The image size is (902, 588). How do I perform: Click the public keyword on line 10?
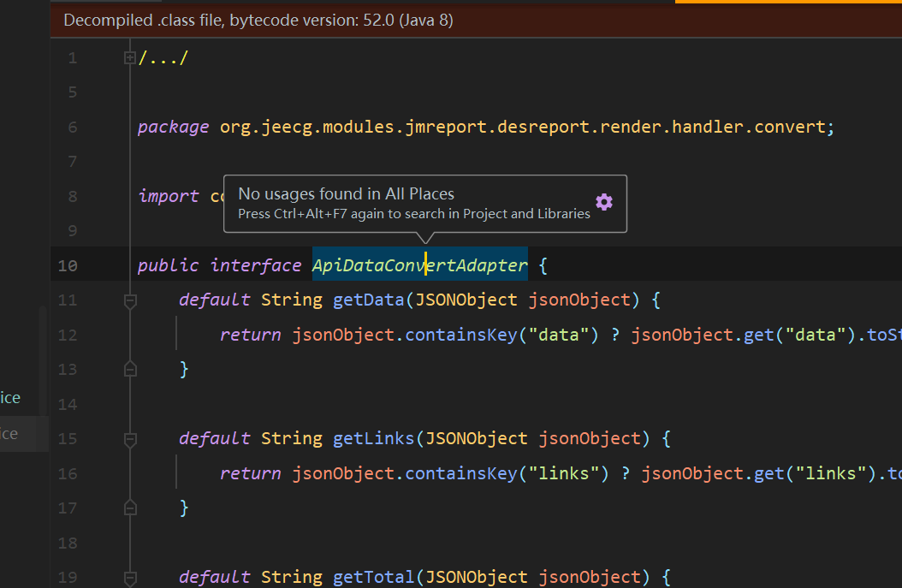click(x=168, y=265)
